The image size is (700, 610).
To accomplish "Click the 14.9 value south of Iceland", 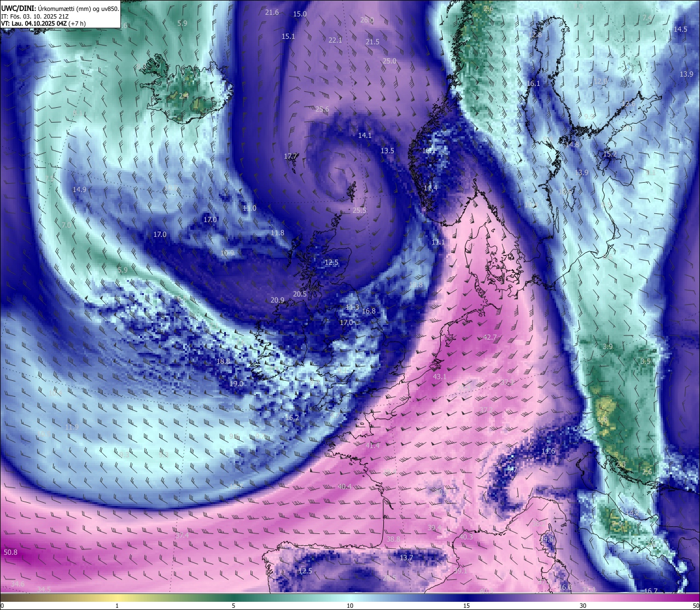I will pyautogui.click(x=79, y=190).
